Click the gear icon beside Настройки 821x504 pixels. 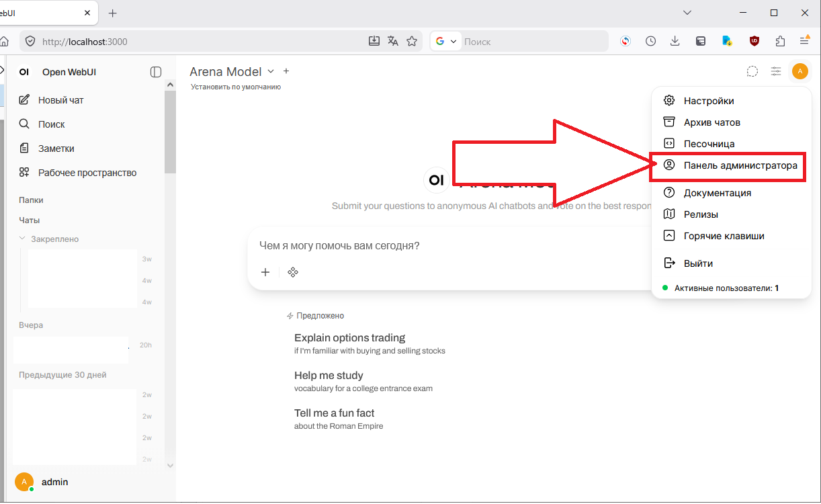coord(668,101)
